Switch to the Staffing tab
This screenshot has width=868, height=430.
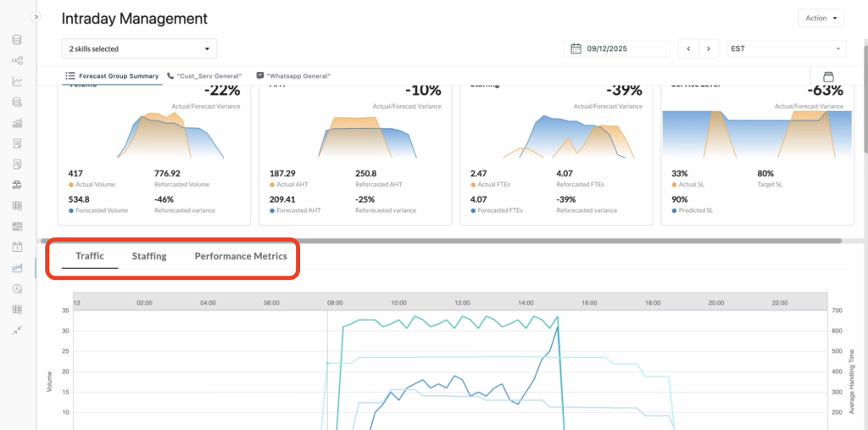click(x=149, y=256)
